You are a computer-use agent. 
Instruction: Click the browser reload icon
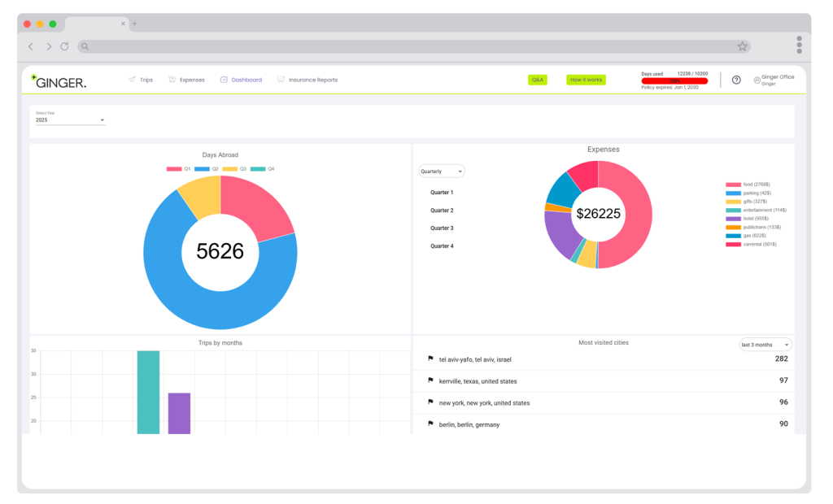pos(65,46)
